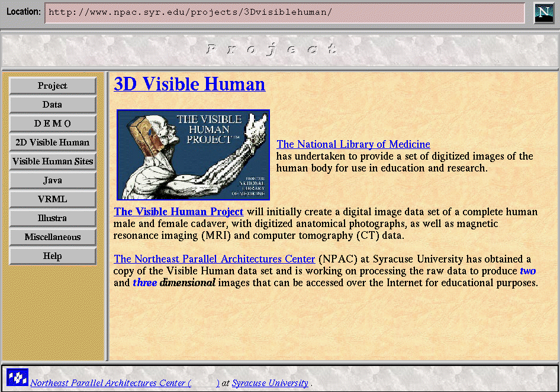Image resolution: width=560 pixels, height=392 pixels.
Task: Open the Java sidebar button
Action: pyautogui.click(x=53, y=180)
